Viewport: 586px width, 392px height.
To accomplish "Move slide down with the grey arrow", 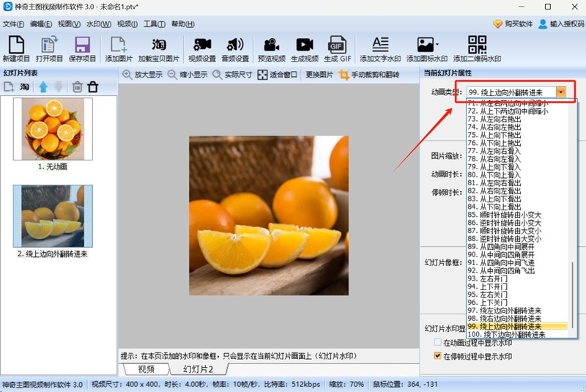I will (59, 87).
